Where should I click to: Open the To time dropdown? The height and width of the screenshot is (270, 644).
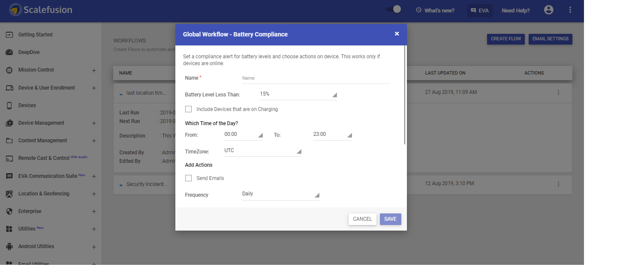point(333,135)
